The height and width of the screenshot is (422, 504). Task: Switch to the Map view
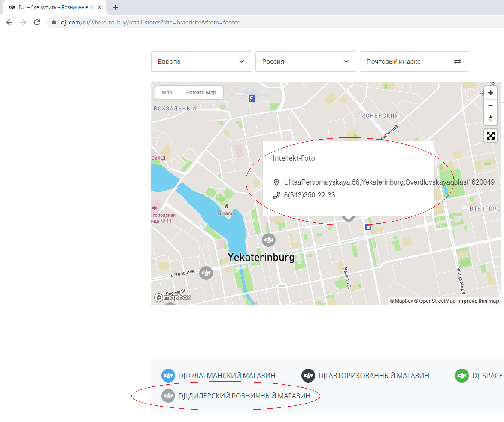pyautogui.click(x=167, y=93)
